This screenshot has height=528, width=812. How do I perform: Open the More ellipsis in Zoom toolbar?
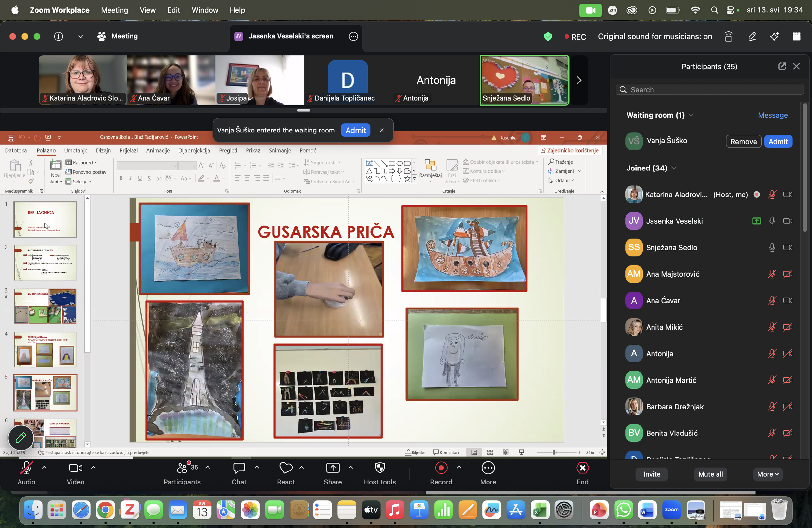(x=488, y=473)
